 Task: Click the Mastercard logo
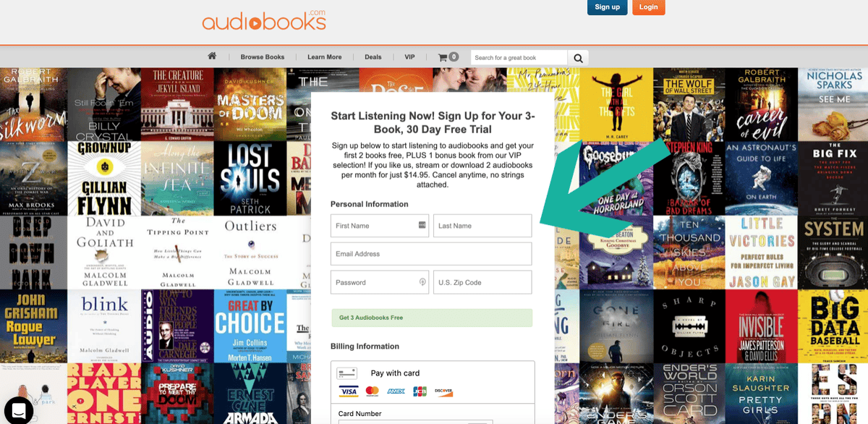pos(373,391)
